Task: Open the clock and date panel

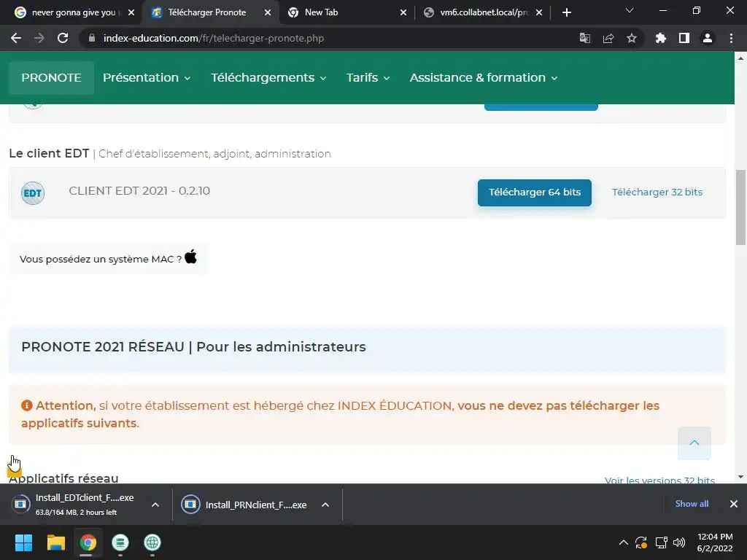Action: (x=715, y=542)
